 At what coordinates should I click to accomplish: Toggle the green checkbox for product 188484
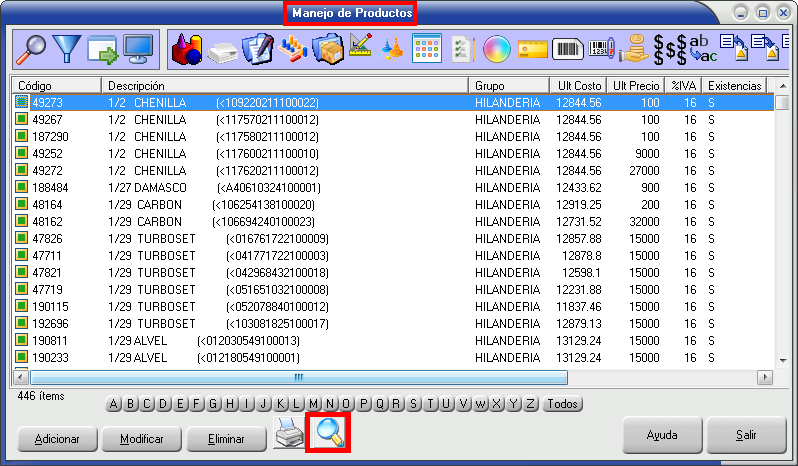click(x=22, y=188)
